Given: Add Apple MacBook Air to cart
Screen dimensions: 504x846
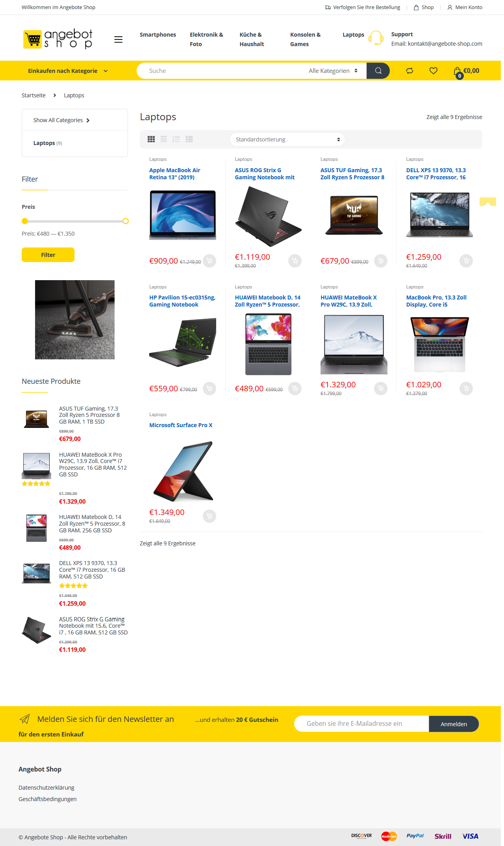Looking at the screenshot, I should coord(209,261).
